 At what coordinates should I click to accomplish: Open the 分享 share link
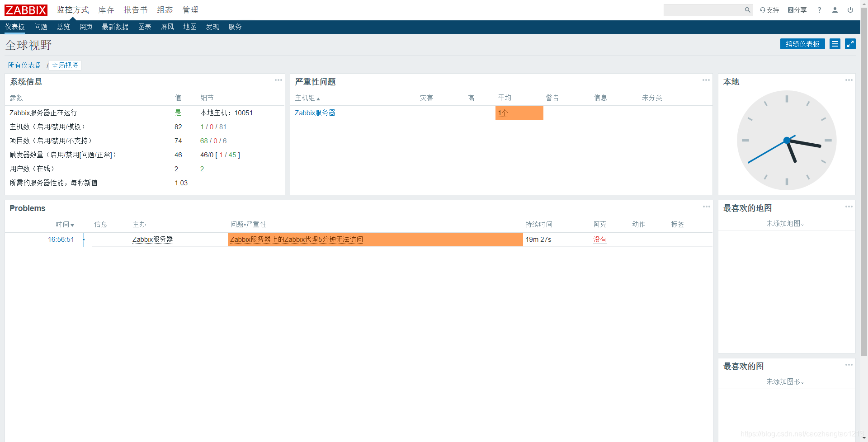click(797, 10)
